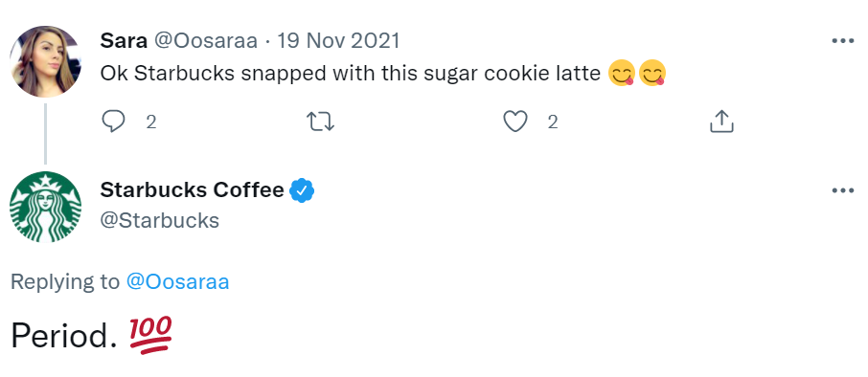Open more options on Sara's tweet
868x377 pixels.
coord(842,41)
